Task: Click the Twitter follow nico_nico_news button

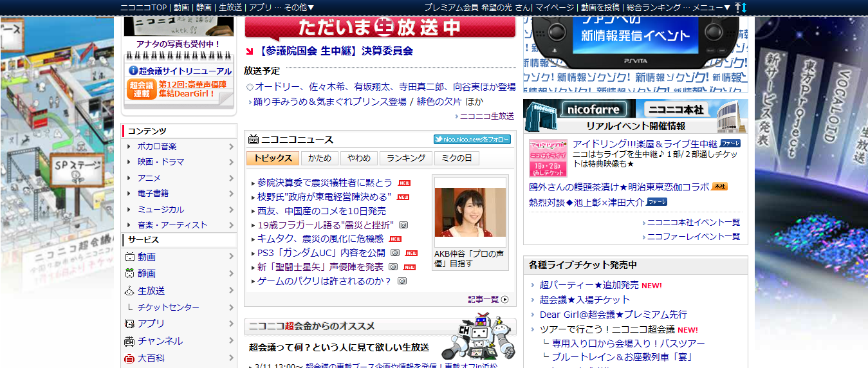Action: click(x=472, y=139)
